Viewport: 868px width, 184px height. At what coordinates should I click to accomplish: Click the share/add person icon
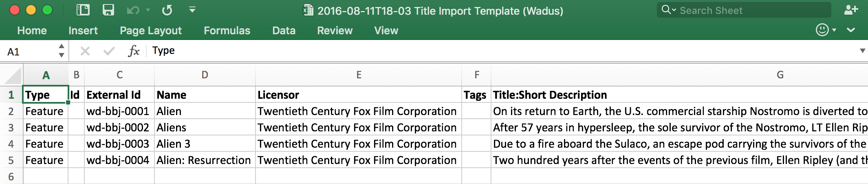[x=851, y=10]
